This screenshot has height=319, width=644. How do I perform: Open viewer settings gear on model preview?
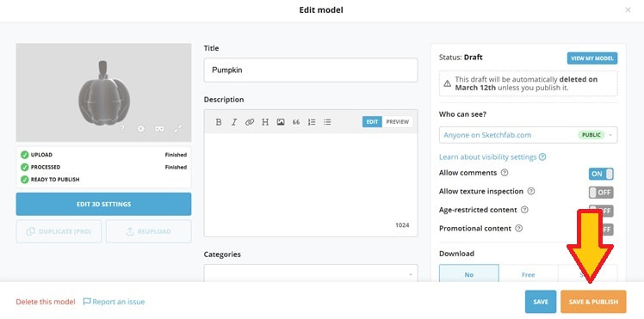(141, 129)
